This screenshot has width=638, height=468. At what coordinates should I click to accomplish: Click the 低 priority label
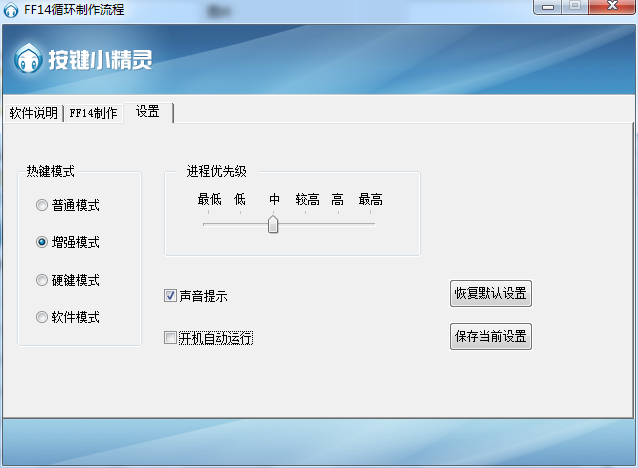point(240,199)
